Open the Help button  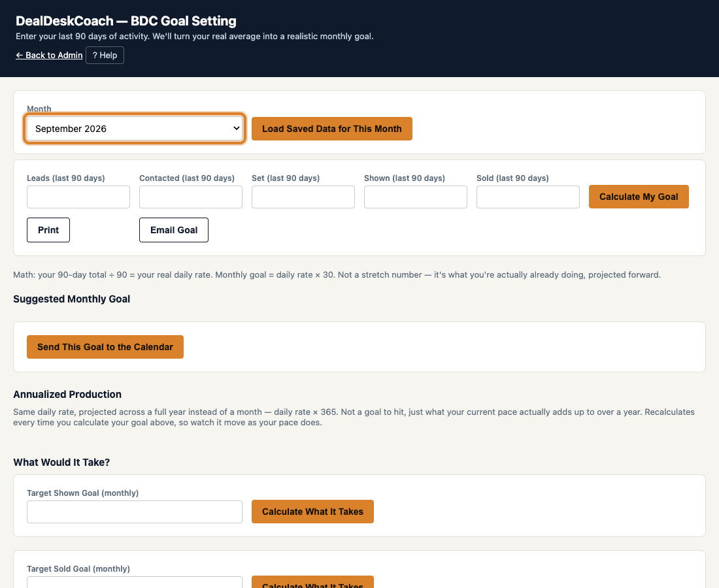tap(105, 55)
